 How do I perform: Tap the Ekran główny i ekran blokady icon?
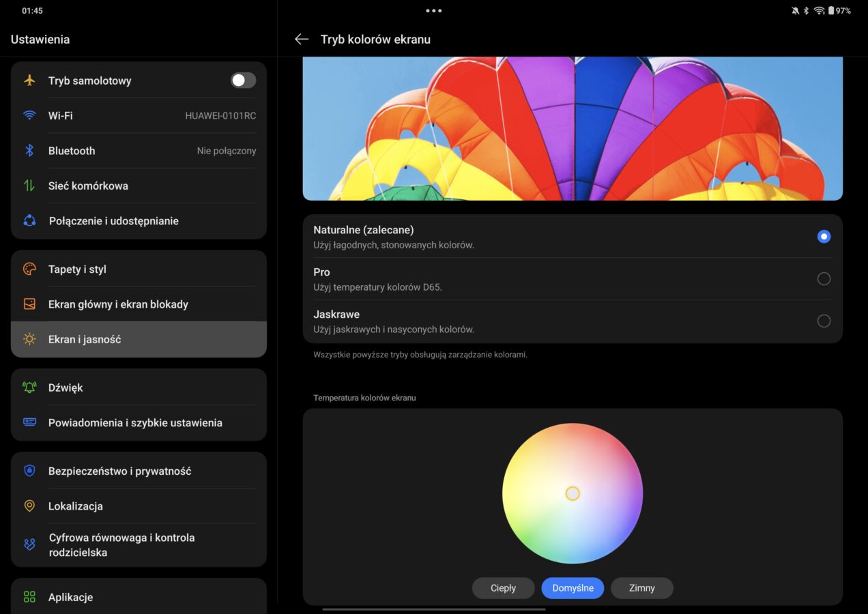pos(29,304)
